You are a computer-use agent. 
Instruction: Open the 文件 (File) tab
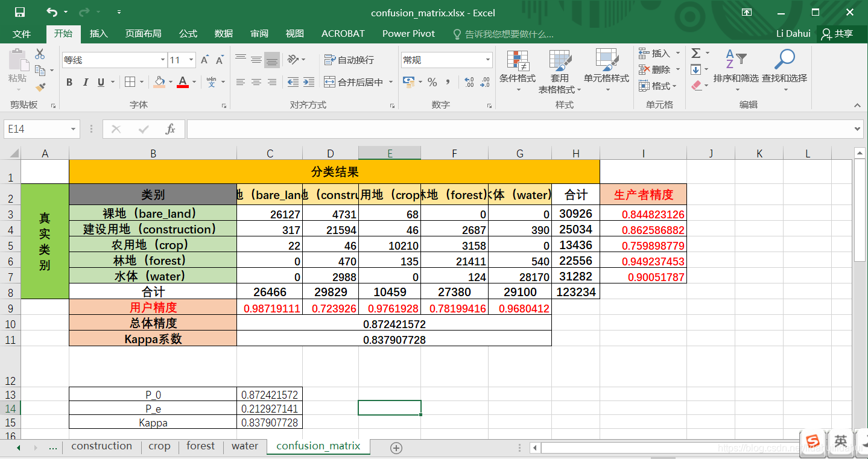tap(22, 34)
